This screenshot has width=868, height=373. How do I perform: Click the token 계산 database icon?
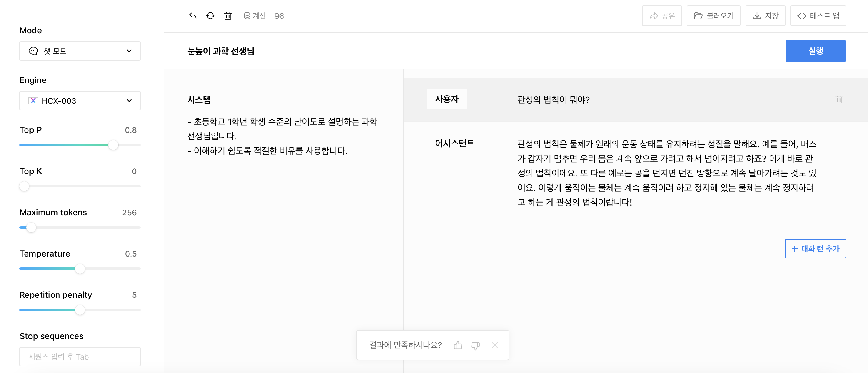(x=247, y=16)
